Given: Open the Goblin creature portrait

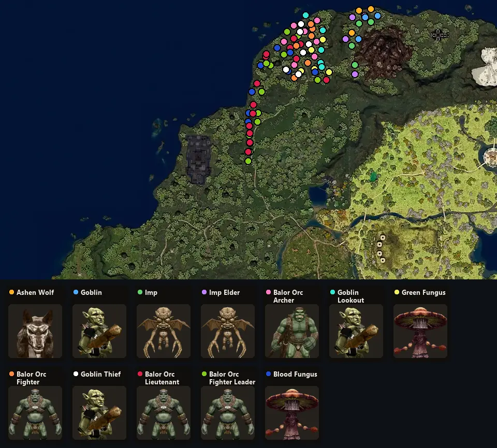Looking at the screenshot, I should [99, 331].
